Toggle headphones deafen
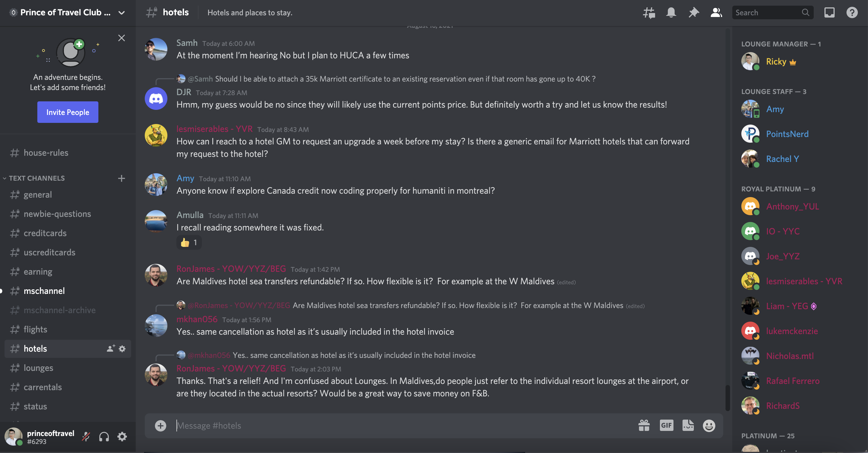 point(104,437)
